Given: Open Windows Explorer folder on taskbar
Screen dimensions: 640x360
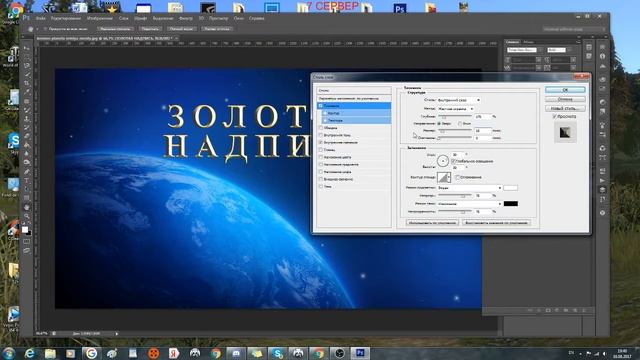Looking at the screenshot, I should tap(50, 353).
